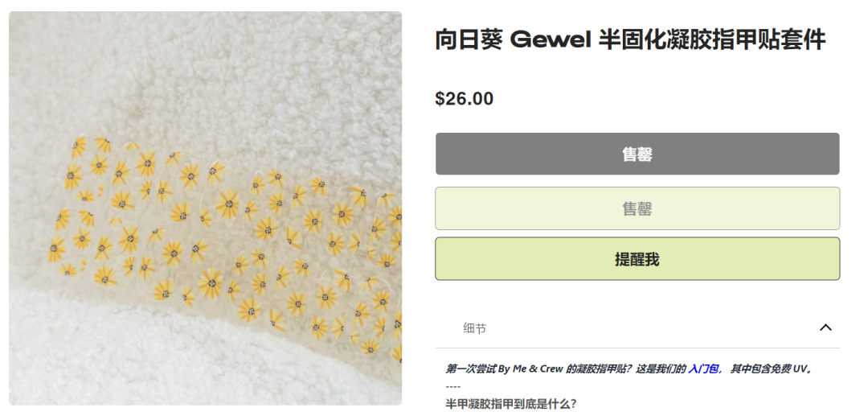Viewport: 868px width, 416px height.
Task: Click the 提醒我 notify button
Action: coord(637,259)
